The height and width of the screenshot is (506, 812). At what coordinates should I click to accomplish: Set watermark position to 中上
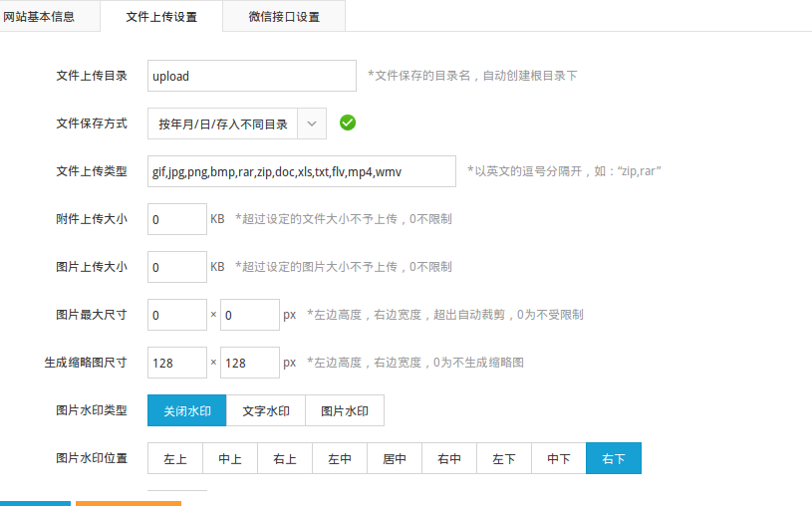pyautogui.click(x=230, y=458)
